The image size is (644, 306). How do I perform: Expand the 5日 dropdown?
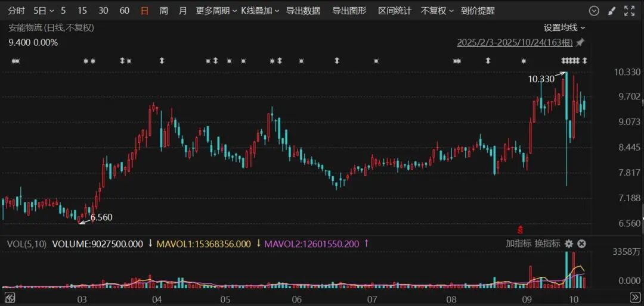click(44, 11)
